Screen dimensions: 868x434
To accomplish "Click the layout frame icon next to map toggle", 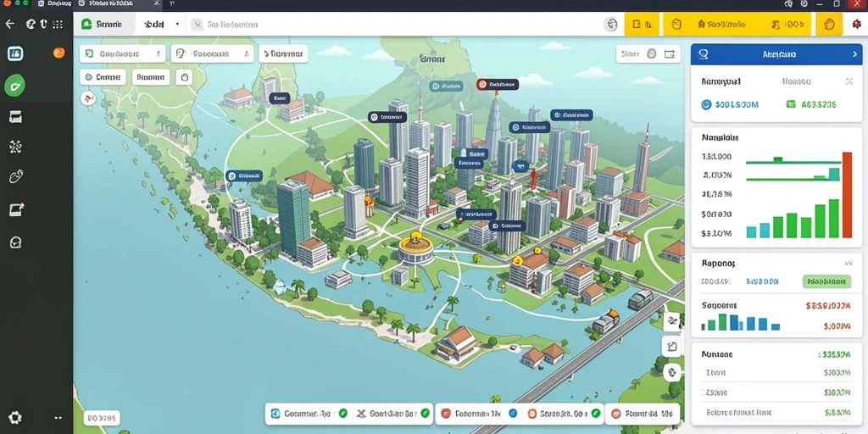I will coord(670,53).
